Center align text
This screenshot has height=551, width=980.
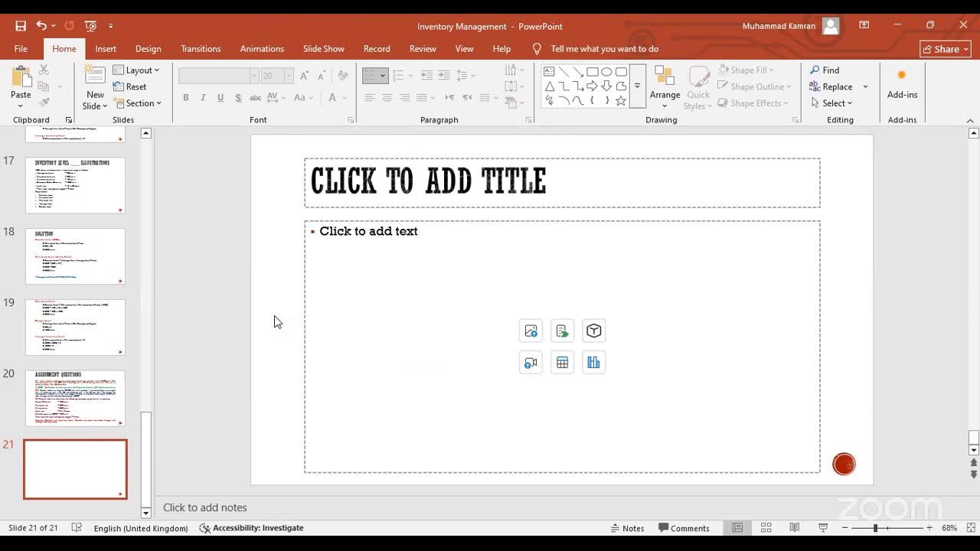387,97
